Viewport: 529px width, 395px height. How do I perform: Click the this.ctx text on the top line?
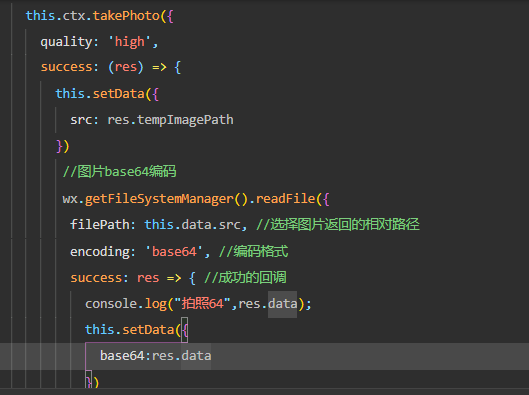tap(55, 16)
